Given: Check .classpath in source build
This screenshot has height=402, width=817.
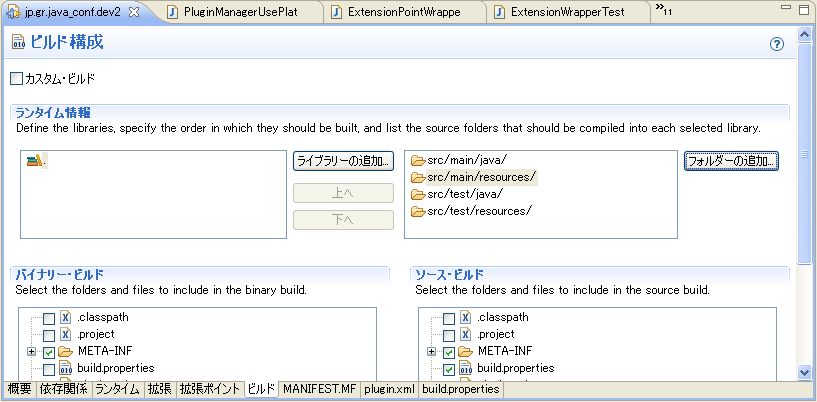Looking at the screenshot, I should (x=449, y=318).
